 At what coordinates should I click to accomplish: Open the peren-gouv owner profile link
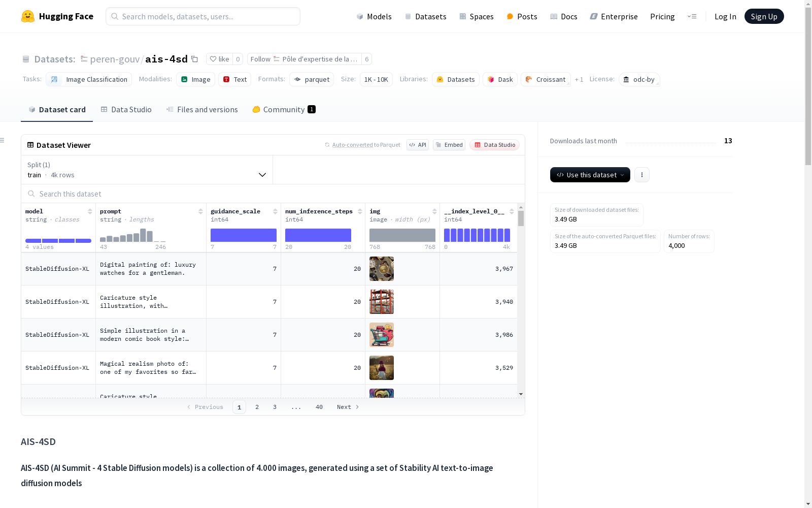[115, 59]
